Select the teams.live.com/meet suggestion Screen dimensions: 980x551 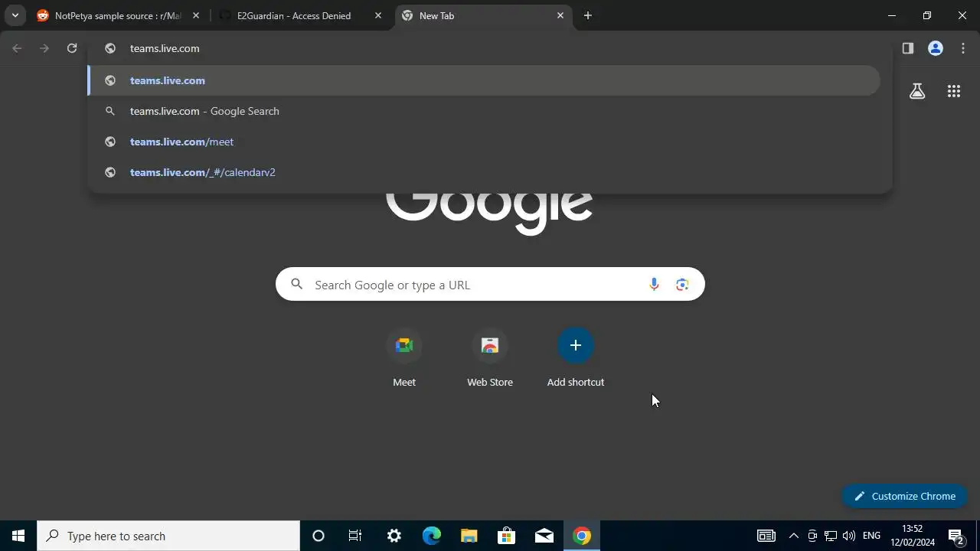point(484,142)
